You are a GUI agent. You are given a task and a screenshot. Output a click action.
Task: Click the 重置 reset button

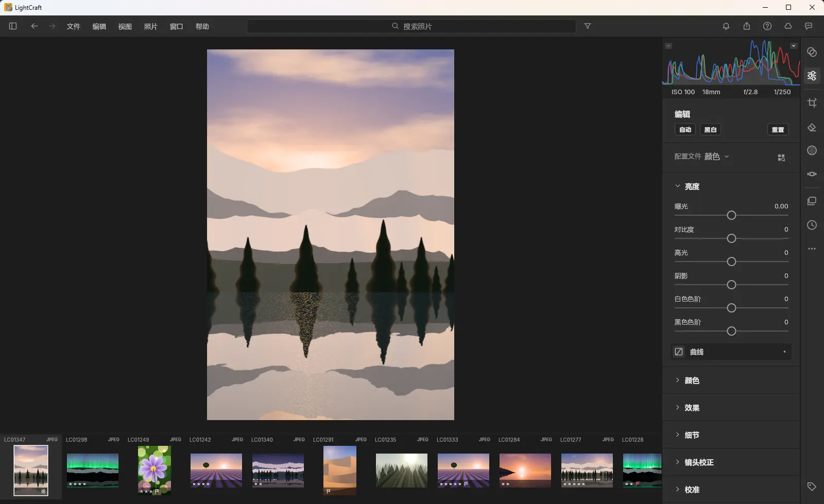point(778,129)
